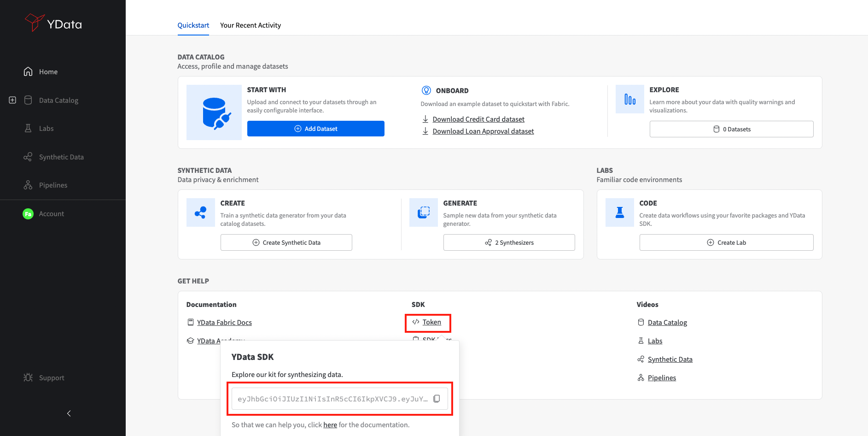Click sidebar Pipelines hierarchy icon

click(x=28, y=185)
